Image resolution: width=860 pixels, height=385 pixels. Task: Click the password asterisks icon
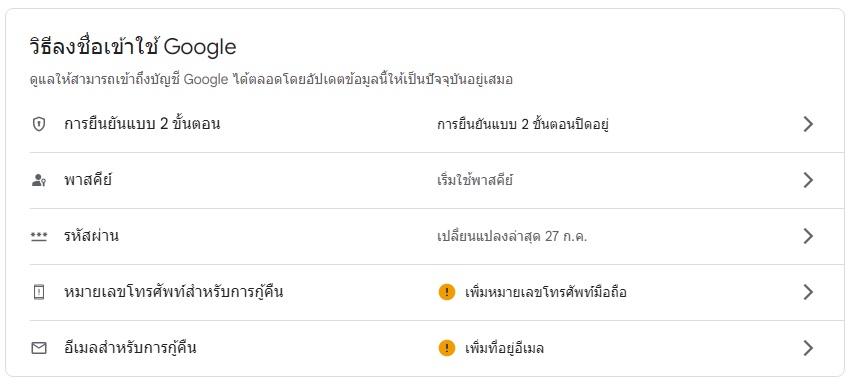point(38,236)
